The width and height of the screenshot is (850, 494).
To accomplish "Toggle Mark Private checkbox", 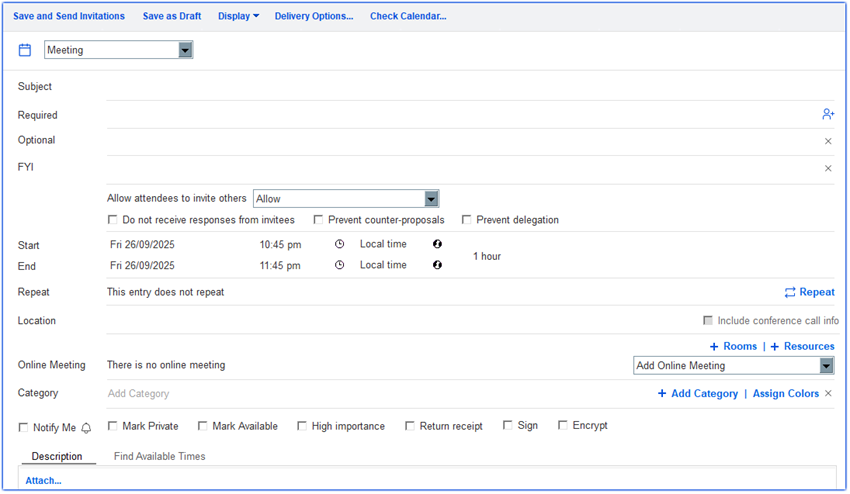I will [x=112, y=426].
